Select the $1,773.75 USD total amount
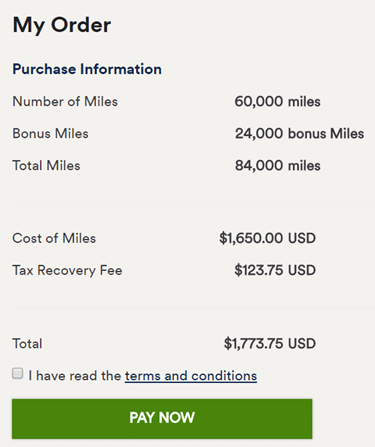Screen dimensions: 375x447 (x=270, y=344)
